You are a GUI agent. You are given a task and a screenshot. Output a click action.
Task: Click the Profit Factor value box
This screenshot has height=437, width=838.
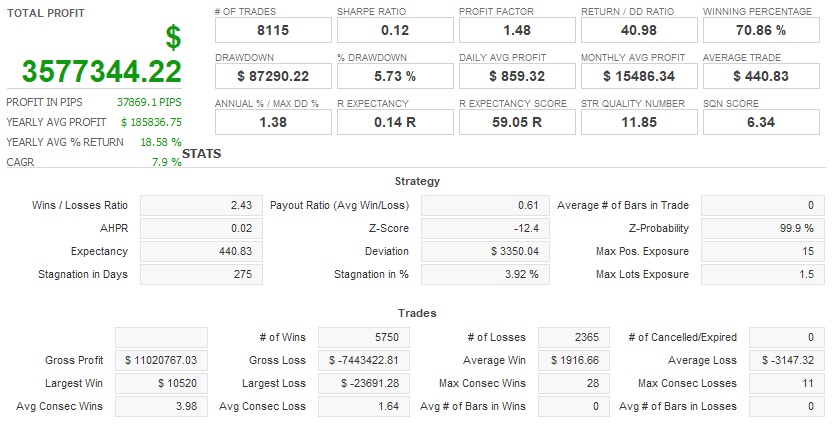(516, 30)
